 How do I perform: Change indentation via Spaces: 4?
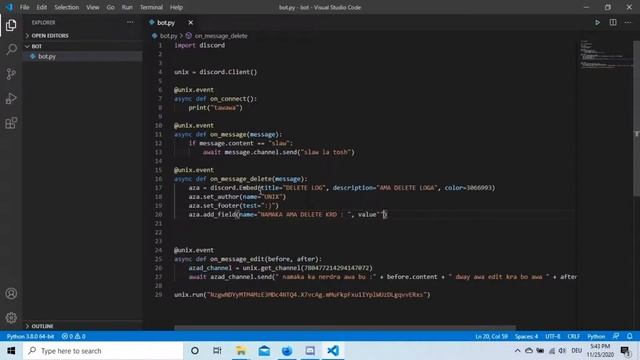tap(526, 336)
